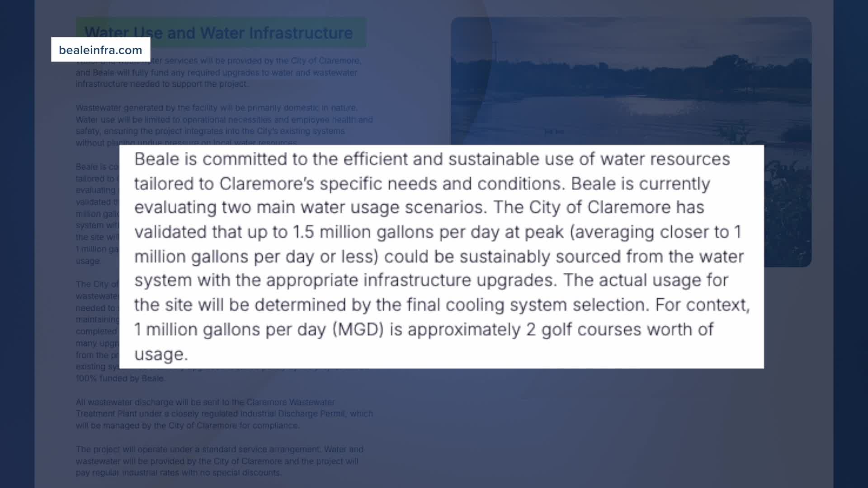Click the paragraph starting "All wastewater discharge"
The height and width of the screenshot is (488, 868).
(224, 413)
